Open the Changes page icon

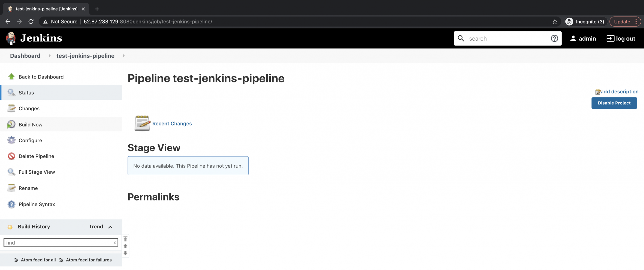(11, 108)
